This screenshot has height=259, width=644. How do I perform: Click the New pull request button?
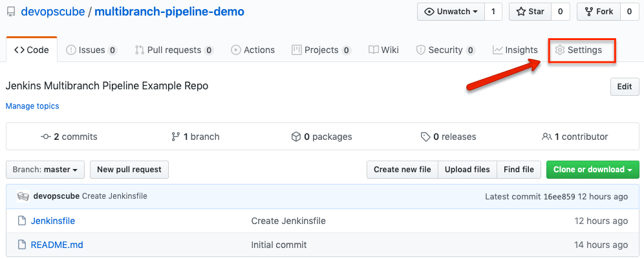[x=129, y=170]
